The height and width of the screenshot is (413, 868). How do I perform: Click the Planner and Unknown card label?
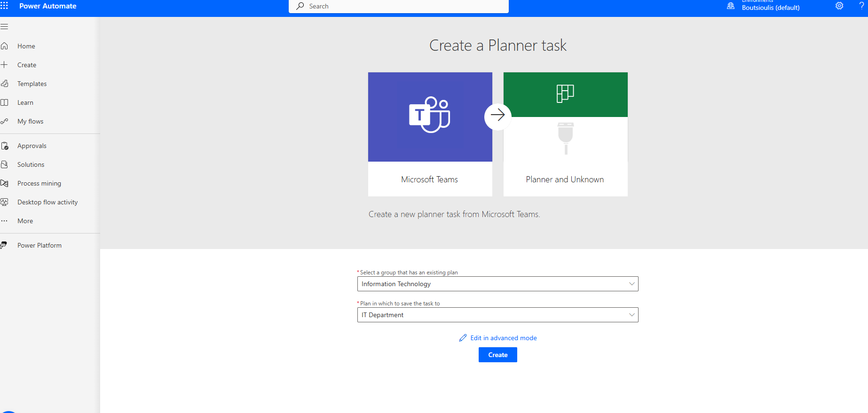tap(565, 179)
